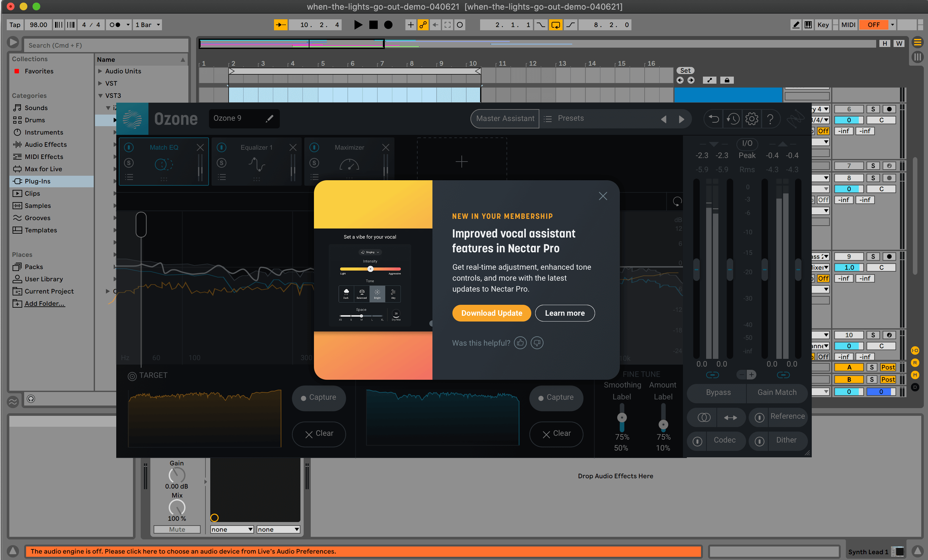The width and height of the screenshot is (928, 560).
Task: Adjust the Smoothing slider handle
Action: pos(622,417)
